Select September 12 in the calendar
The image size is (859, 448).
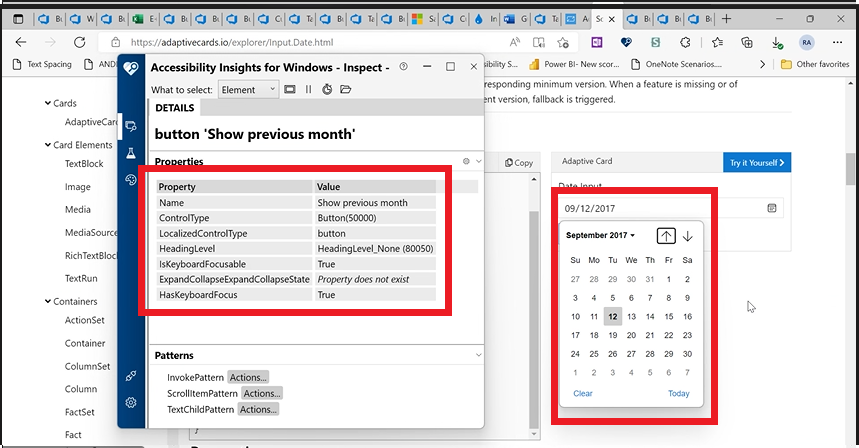612,317
